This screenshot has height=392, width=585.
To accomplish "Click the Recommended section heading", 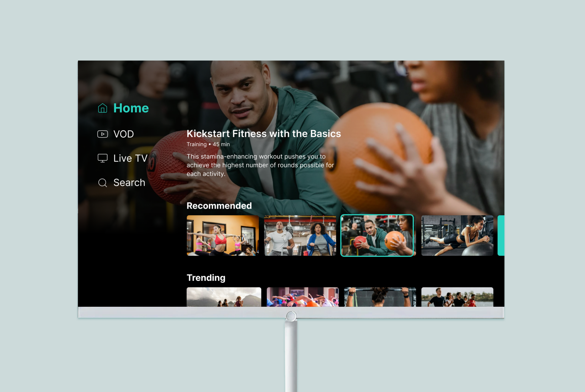I will click(219, 206).
